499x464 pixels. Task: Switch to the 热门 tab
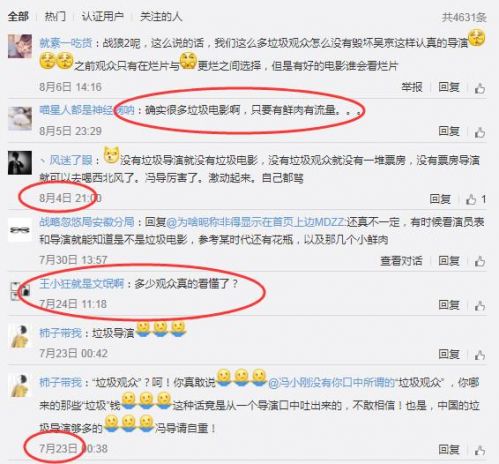point(55,16)
